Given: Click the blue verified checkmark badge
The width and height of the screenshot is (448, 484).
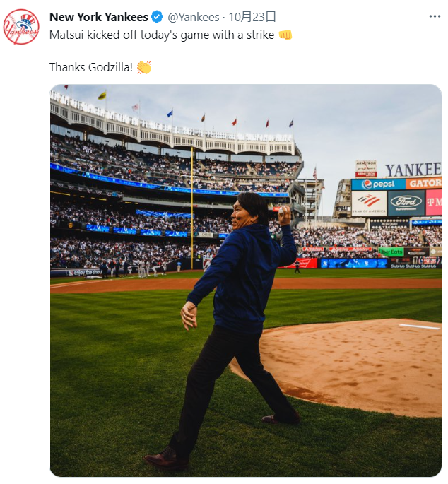Looking at the screenshot, I should tap(157, 17).
